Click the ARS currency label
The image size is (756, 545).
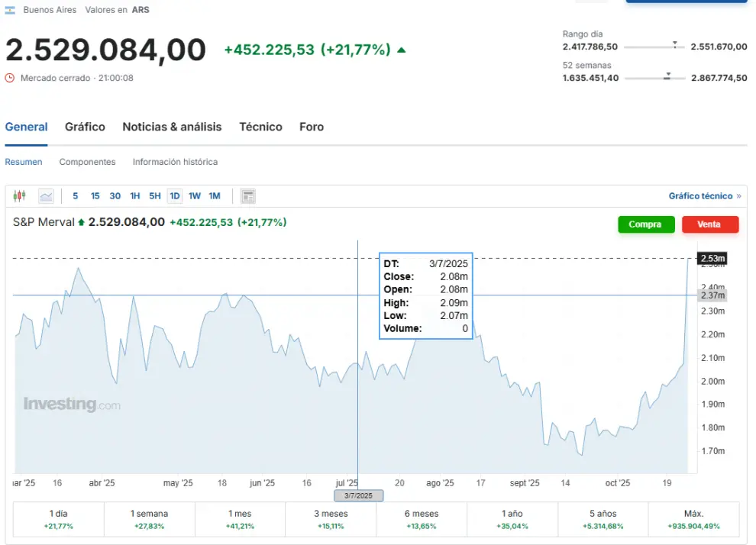tap(141, 10)
